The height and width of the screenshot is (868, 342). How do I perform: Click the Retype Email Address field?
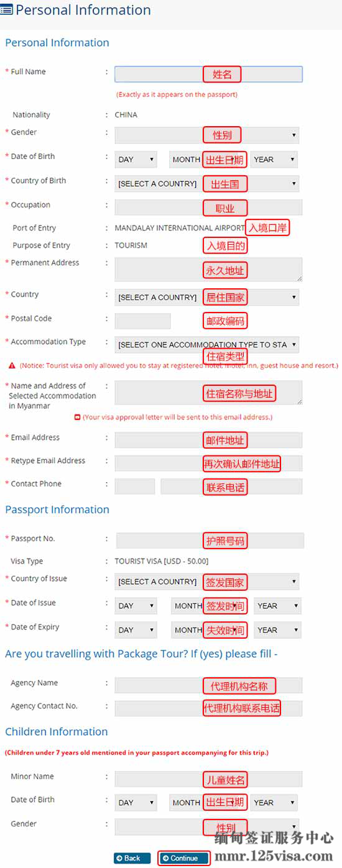208,464
